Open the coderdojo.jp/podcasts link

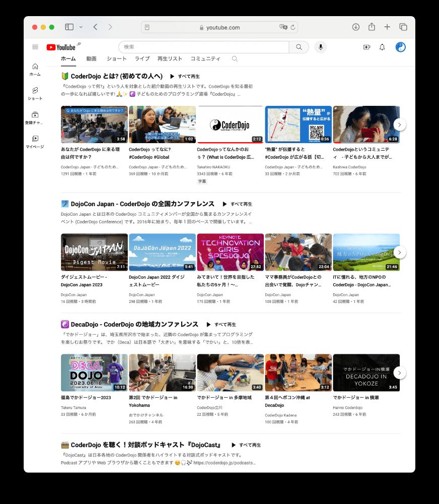tap(225, 463)
